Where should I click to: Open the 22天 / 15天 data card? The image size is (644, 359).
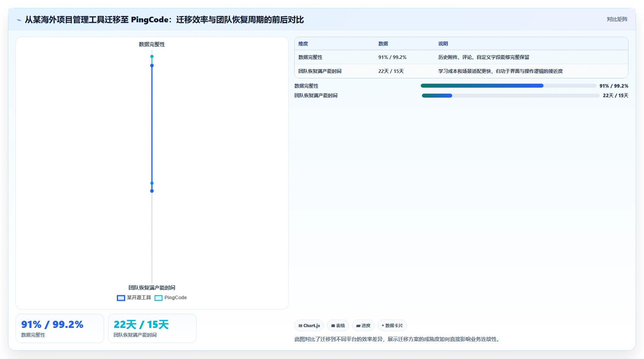(x=152, y=328)
